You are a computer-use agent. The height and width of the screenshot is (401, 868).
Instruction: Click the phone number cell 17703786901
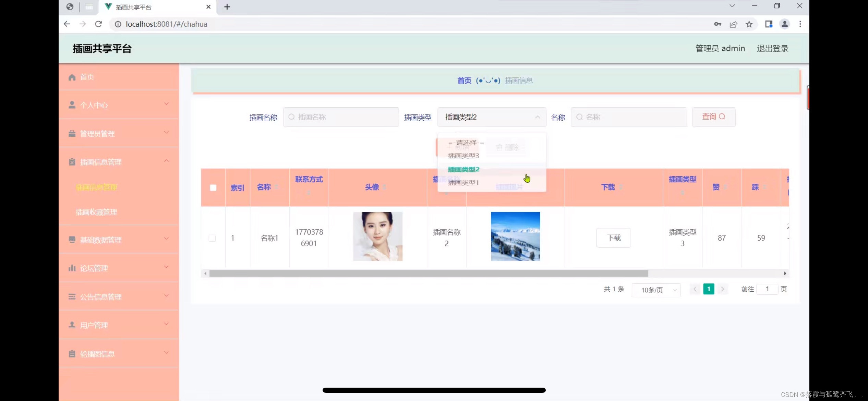309,238
